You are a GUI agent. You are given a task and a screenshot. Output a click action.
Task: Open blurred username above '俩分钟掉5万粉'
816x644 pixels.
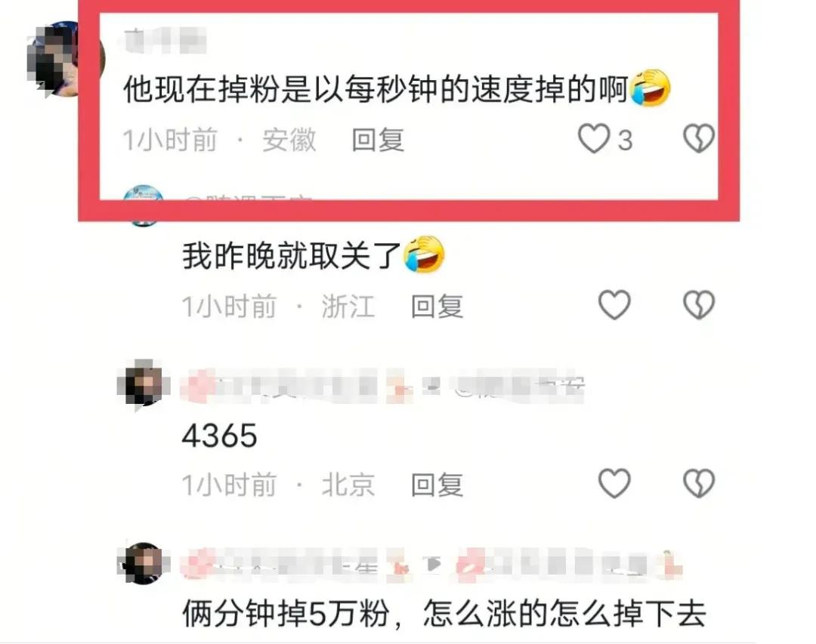pos(432,565)
